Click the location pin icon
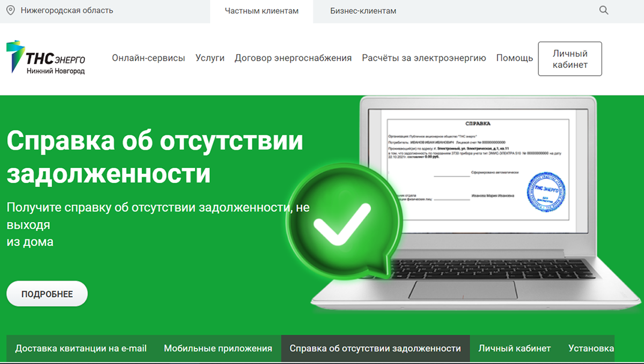Screen dimensions: 644x364 [x=10, y=10]
